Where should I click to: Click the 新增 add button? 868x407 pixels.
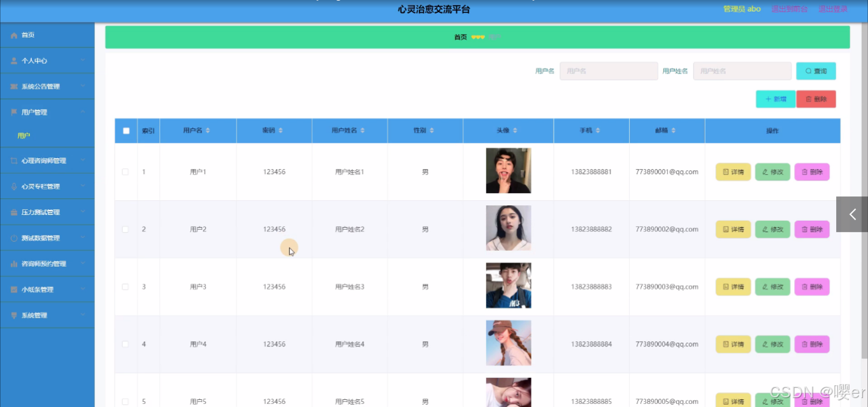(775, 99)
